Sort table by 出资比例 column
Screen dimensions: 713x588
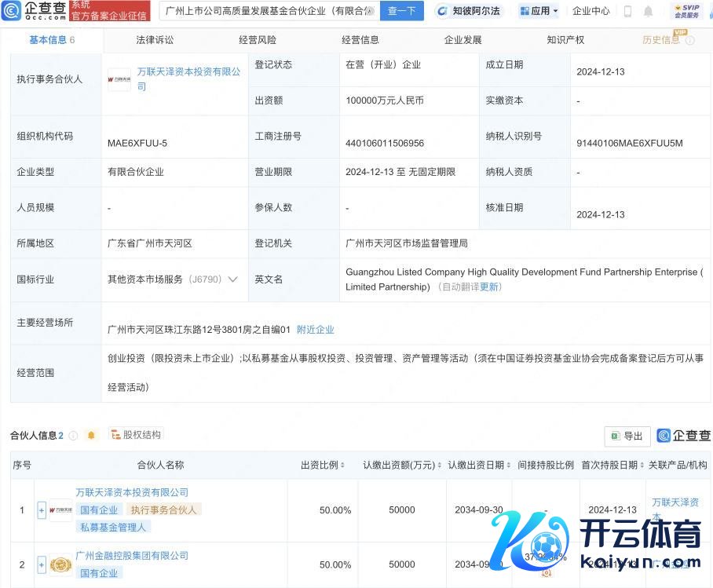click(x=323, y=465)
